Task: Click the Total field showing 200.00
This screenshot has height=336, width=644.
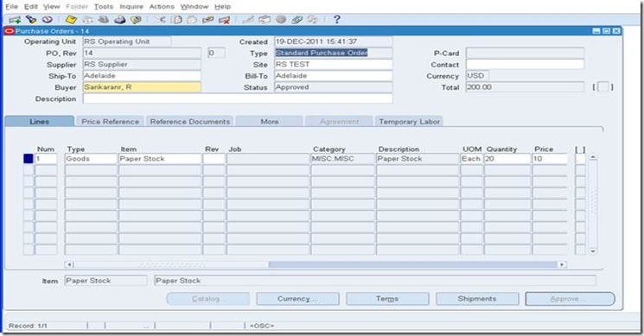Action: click(x=525, y=87)
